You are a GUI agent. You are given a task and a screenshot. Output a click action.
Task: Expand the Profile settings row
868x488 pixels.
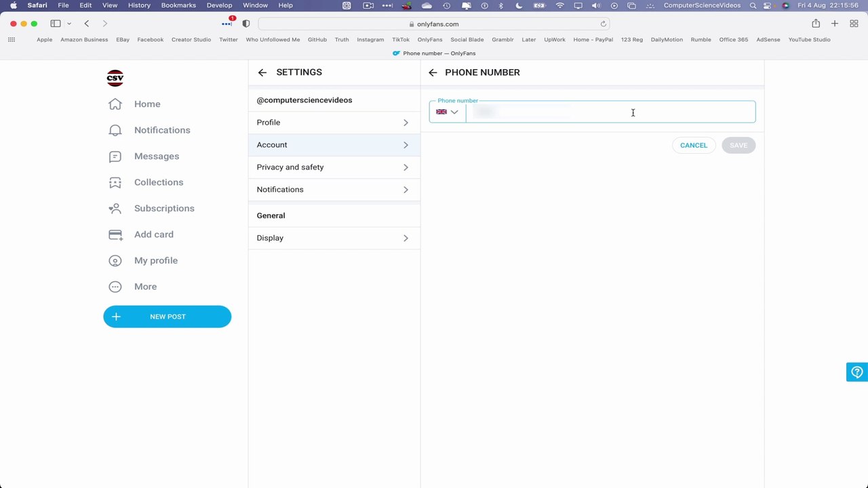(334, 123)
